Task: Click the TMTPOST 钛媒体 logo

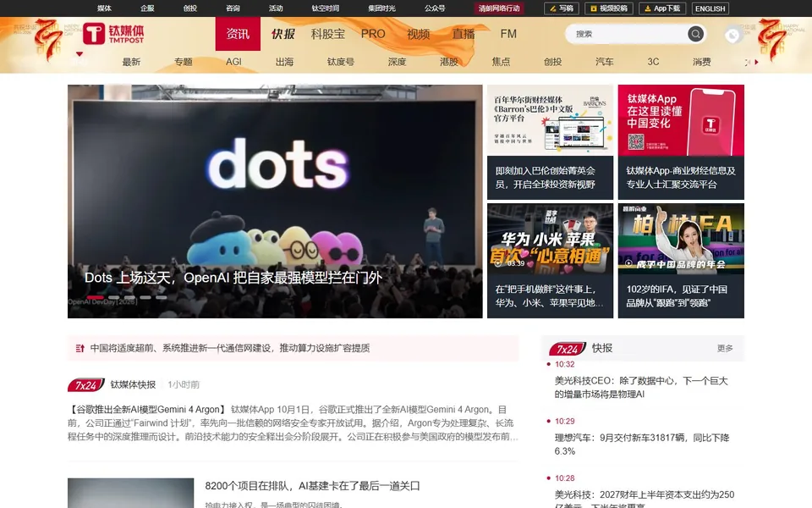Action: point(113,34)
